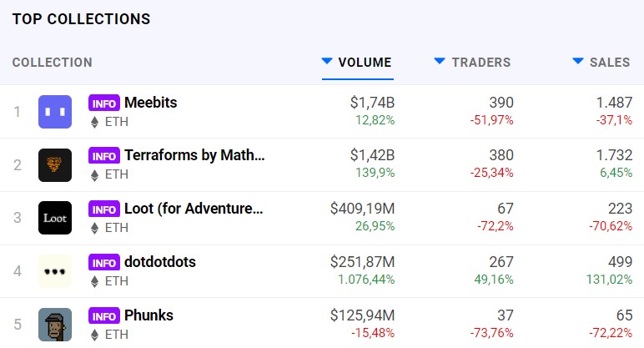The height and width of the screenshot is (348, 644).
Task: Open the Terraforms by Math collection link
Action: (194, 155)
